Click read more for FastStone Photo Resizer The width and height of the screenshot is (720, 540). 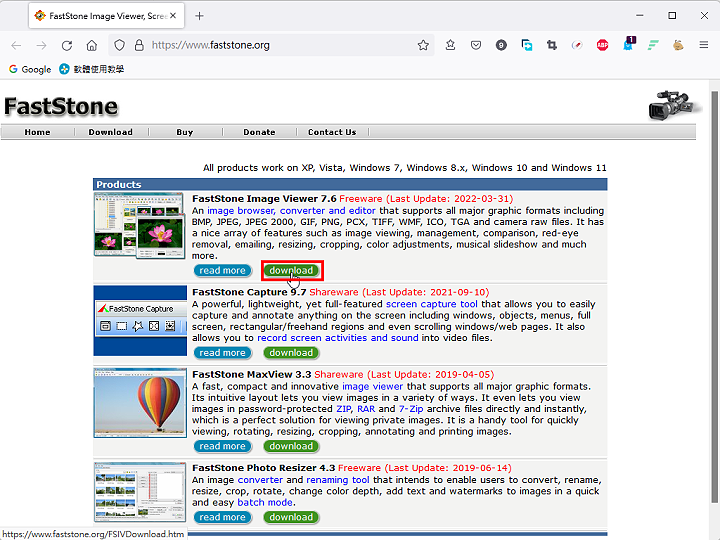pos(222,517)
